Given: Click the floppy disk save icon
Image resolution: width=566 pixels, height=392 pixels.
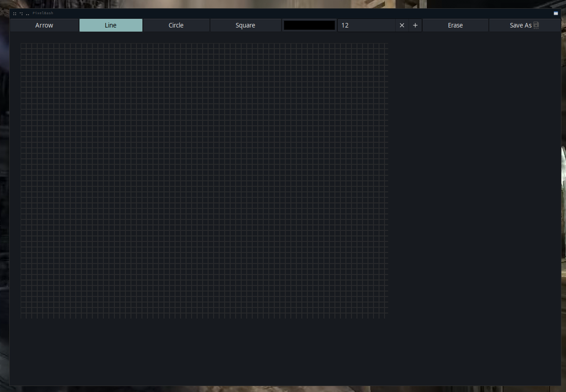Looking at the screenshot, I should tap(536, 25).
